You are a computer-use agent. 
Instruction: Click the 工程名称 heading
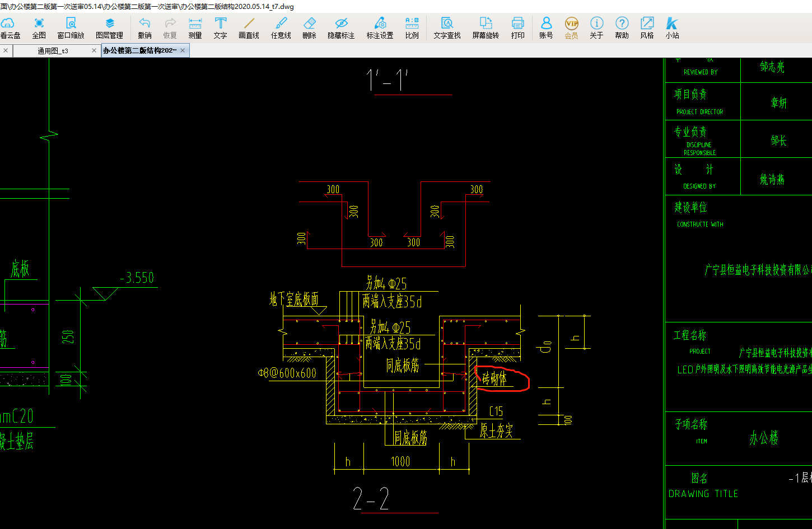click(x=690, y=335)
